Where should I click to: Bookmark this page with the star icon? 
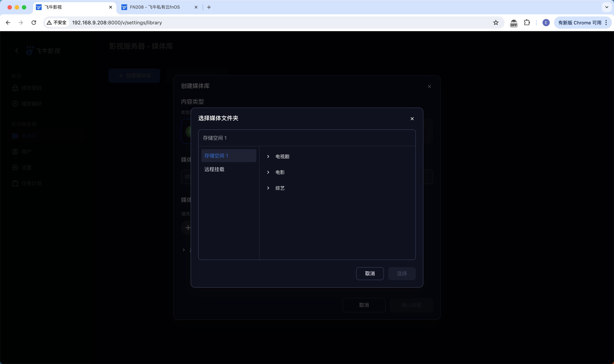pos(496,23)
